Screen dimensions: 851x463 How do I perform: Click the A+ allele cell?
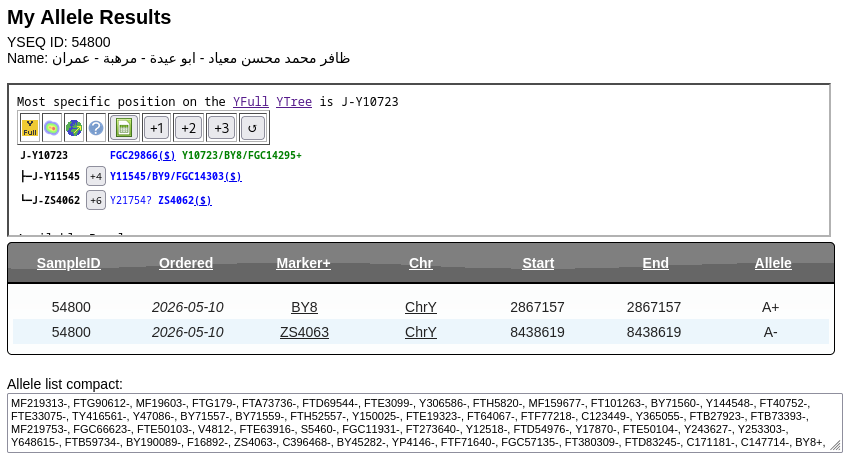(x=770, y=307)
